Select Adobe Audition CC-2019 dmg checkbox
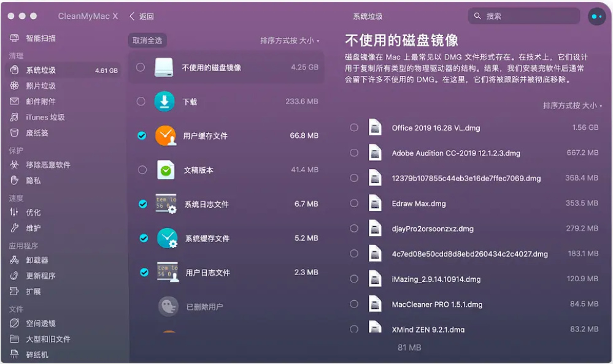Image resolution: width=613 pixels, height=364 pixels. (354, 153)
